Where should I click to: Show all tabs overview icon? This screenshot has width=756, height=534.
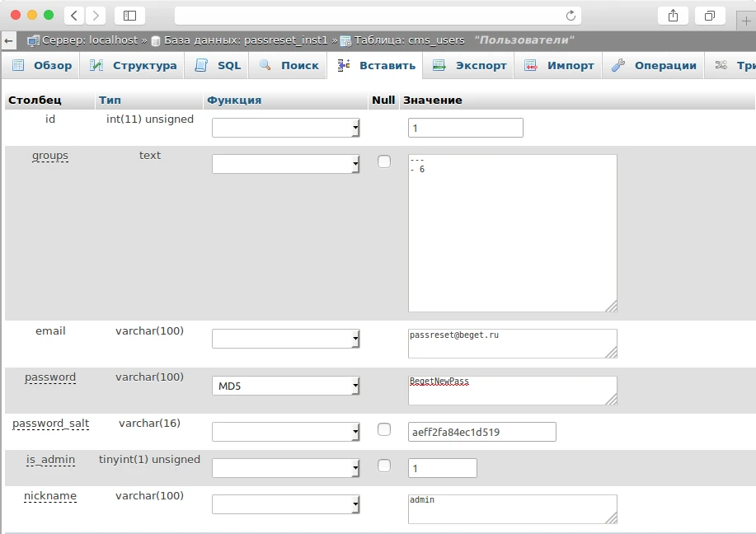click(709, 16)
